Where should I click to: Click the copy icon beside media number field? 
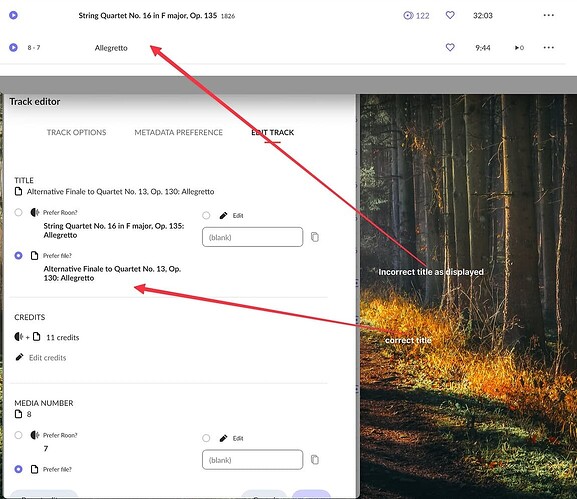pos(315,460)
